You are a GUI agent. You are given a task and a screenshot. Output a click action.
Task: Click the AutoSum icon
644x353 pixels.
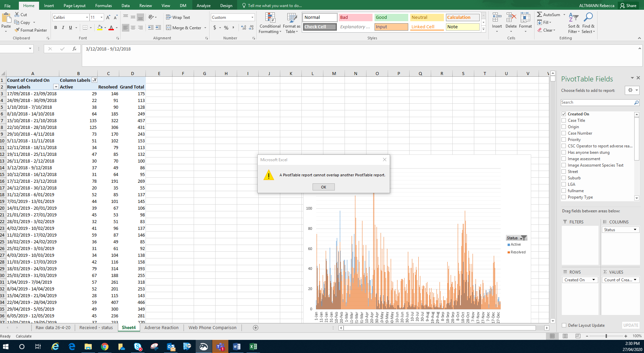[x=540, y=14]
